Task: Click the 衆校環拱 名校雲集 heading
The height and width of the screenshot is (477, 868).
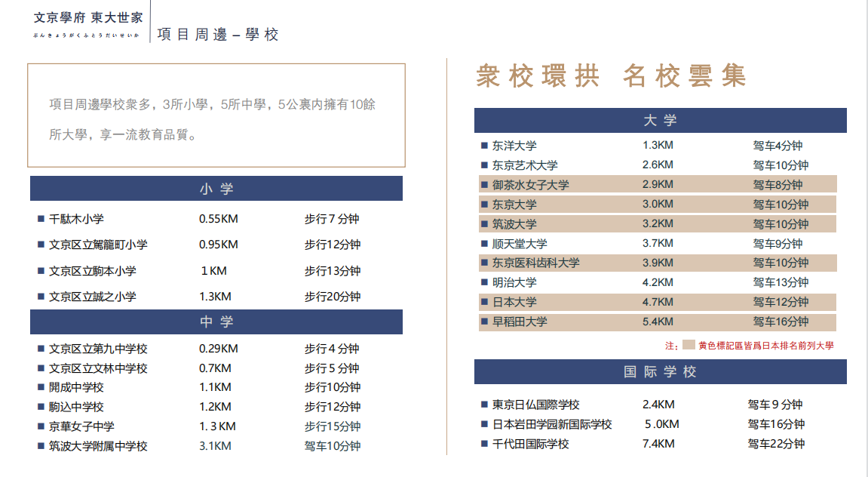Action: point(611,76)
